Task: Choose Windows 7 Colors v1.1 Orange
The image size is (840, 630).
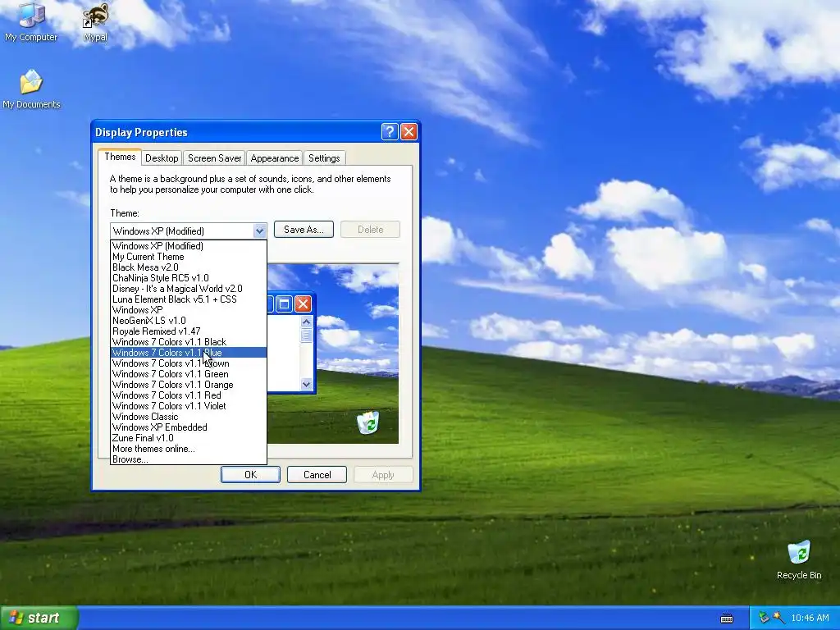Action: tap(188, 385)
